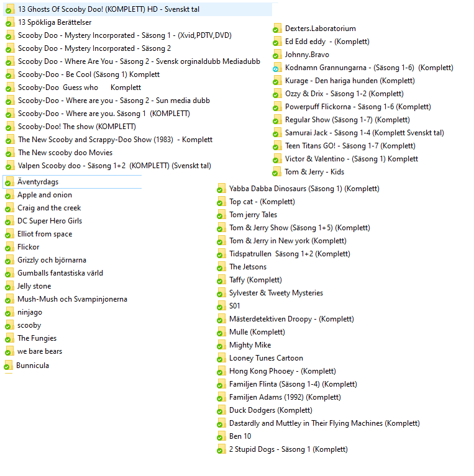Select Dastardly and Muttley Flying Machines folder
The image size is (474, 476).
click(x=324, y=423)
